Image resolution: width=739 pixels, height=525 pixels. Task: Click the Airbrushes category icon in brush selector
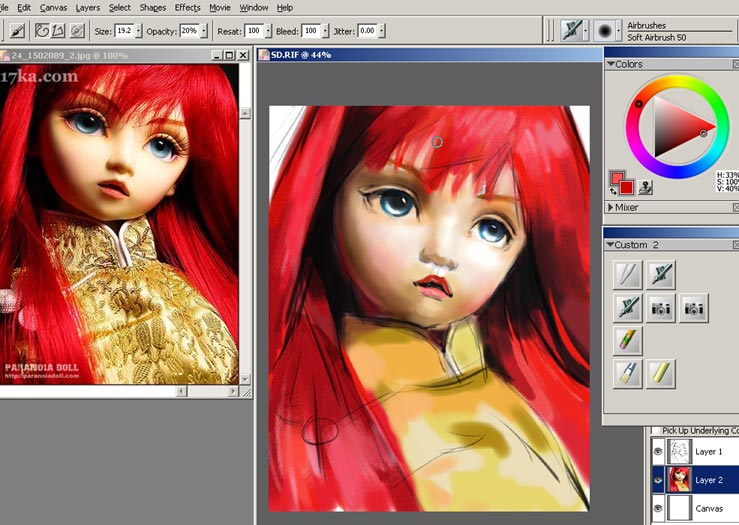click(x=571, y=31)
